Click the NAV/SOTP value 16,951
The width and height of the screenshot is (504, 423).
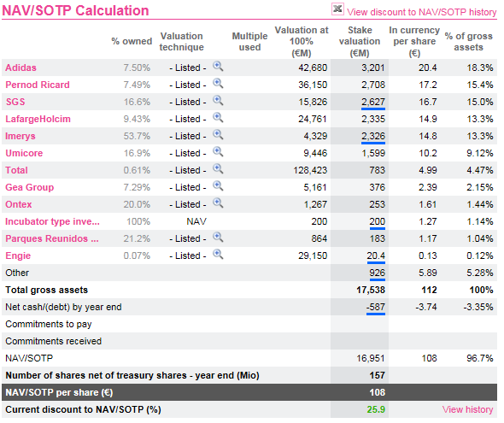[371, 358]
